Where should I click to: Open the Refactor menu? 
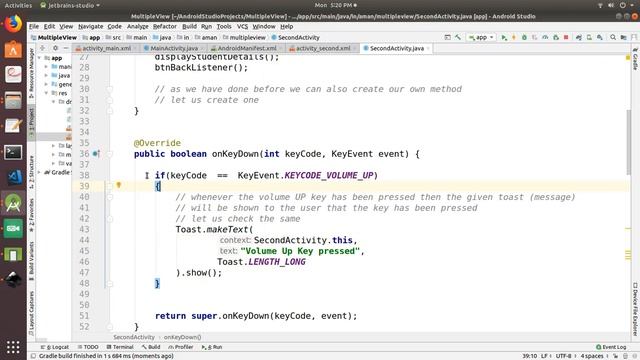click(164, 26)
